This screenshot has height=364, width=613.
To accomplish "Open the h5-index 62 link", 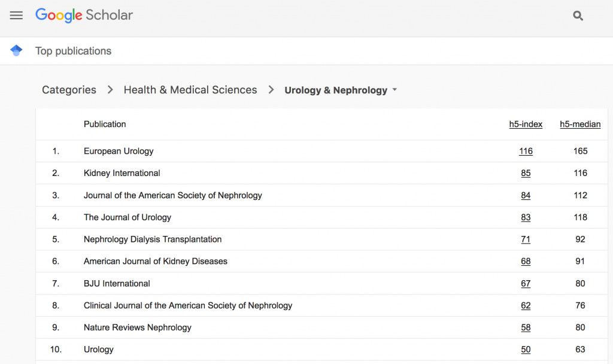I will coord(526,306).
